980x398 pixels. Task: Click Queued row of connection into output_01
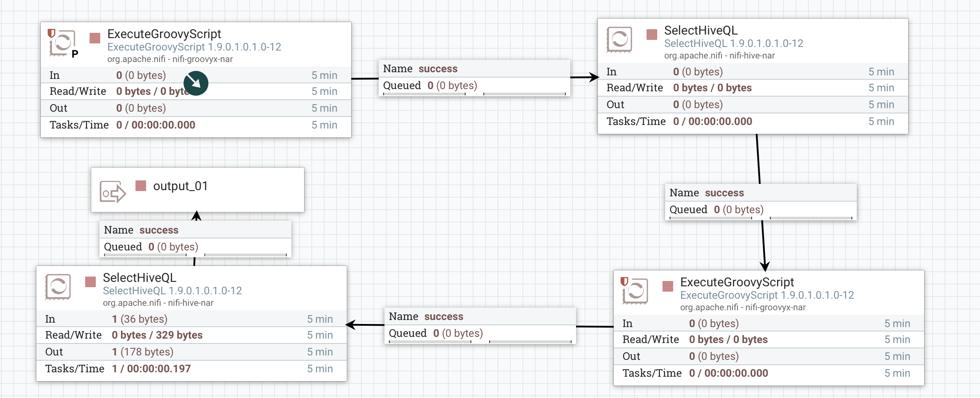(x=196, y=247)
